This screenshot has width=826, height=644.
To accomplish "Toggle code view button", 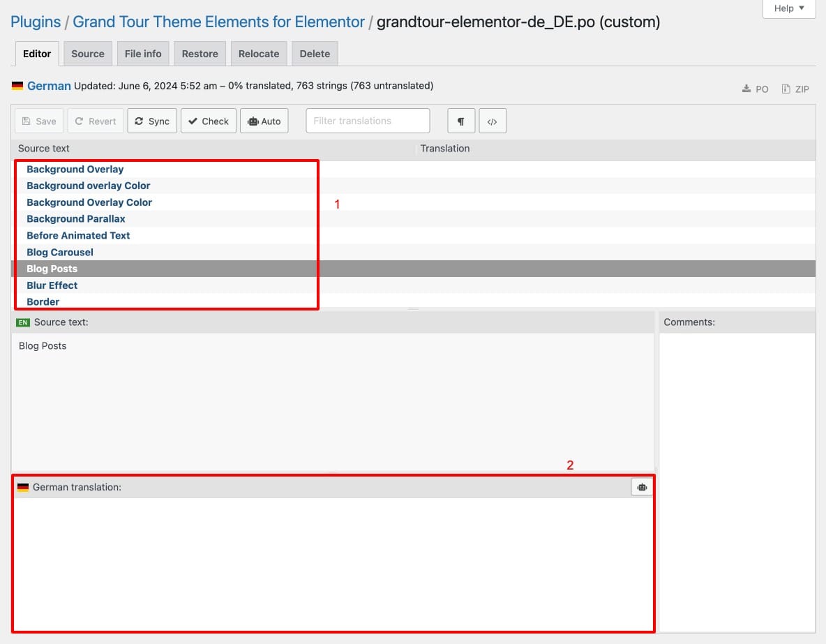I will [x=492, y=121].
